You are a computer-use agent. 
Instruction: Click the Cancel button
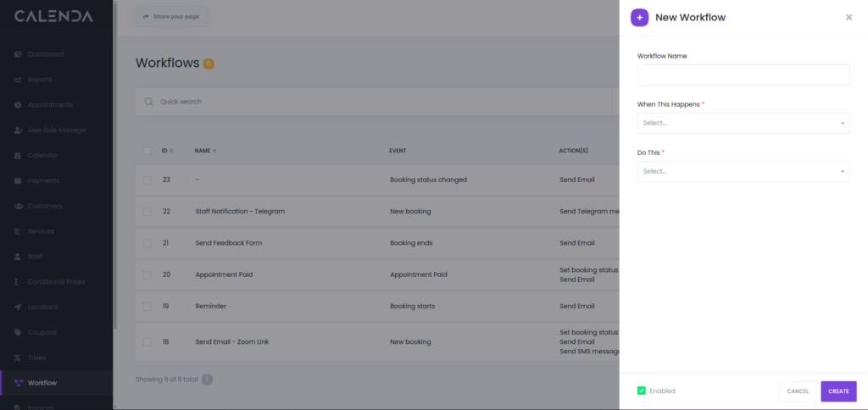(797, 391)
